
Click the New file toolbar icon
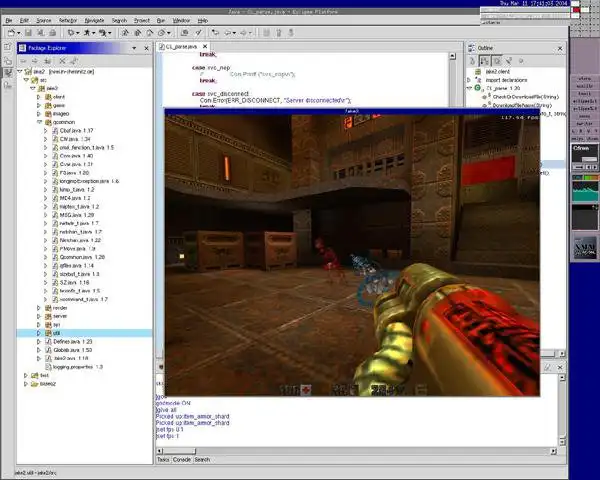pyautogui.click(x=11, y=33)
